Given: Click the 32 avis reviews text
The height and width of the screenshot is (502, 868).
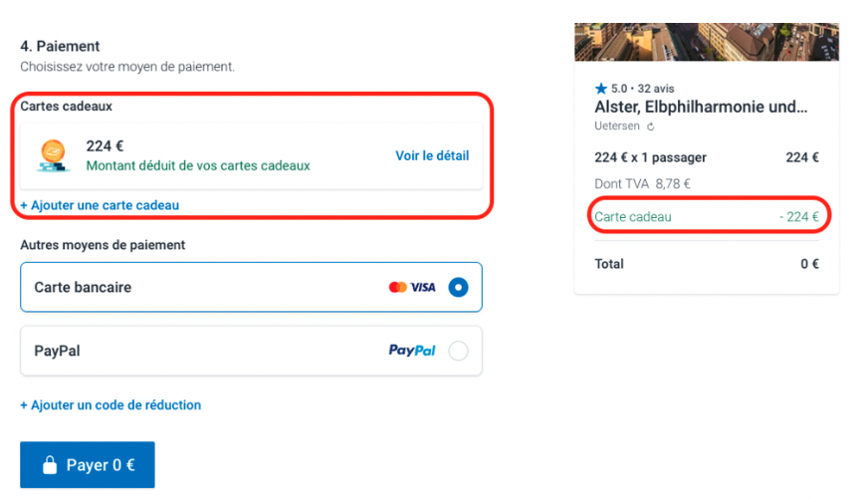Looking at the screenshot, I should [655, 89].
